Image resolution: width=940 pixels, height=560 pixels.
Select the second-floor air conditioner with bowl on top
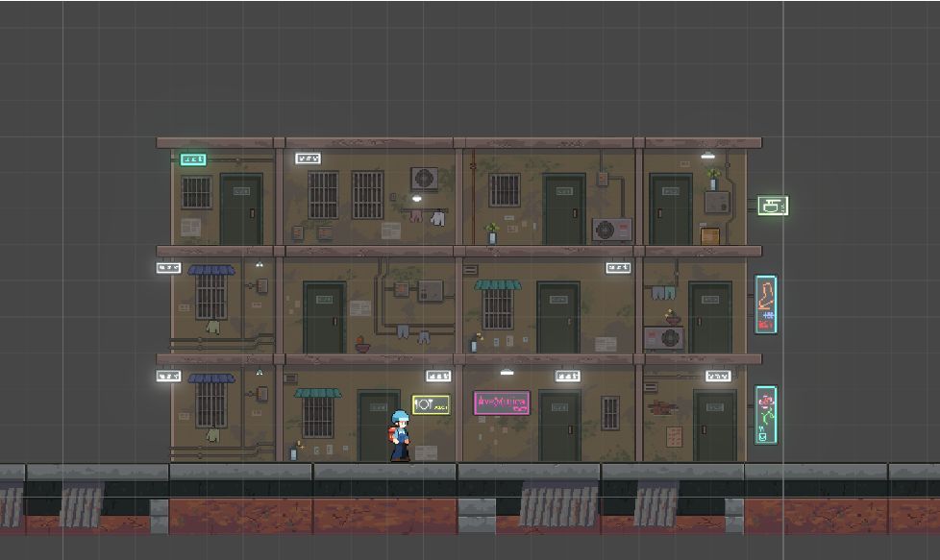pos(663,338)
